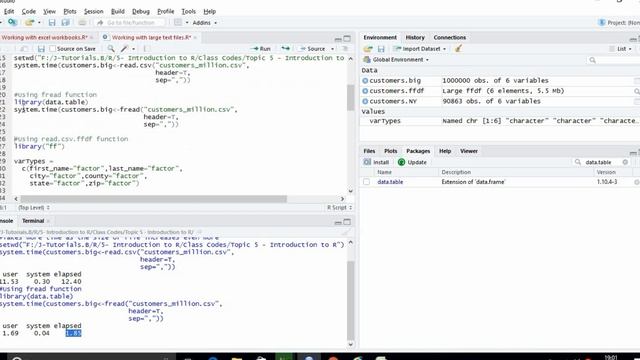Image resolution: width=640 pixels, height=360 pixels.
Task: Click the Go to file/function search box
Action: click(130, 23)
